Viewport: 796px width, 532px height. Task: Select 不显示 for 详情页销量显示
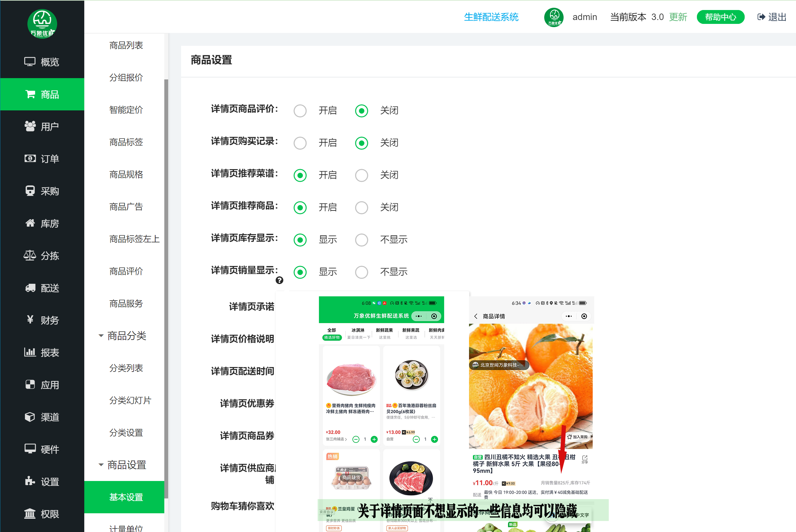coord(362,272)
